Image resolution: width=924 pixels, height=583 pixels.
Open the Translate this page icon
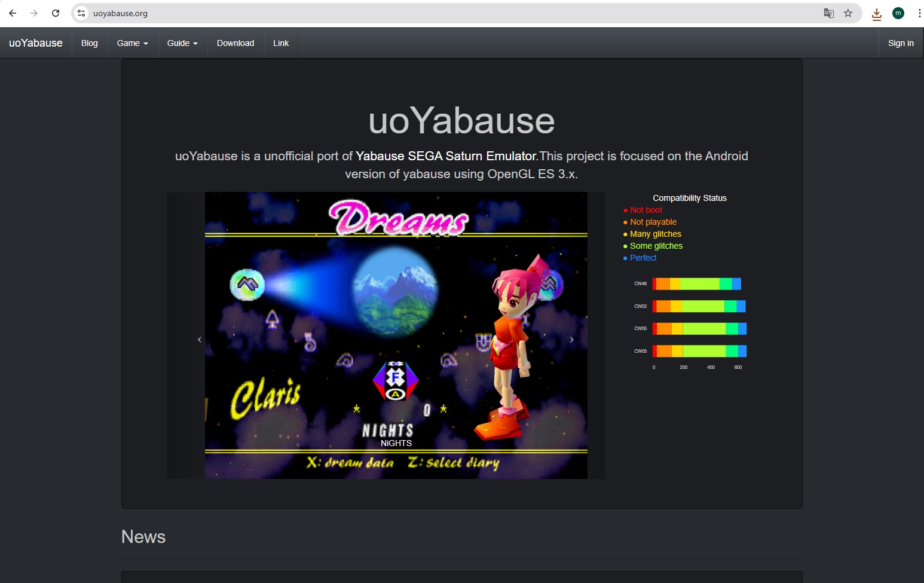pos(829,13)
